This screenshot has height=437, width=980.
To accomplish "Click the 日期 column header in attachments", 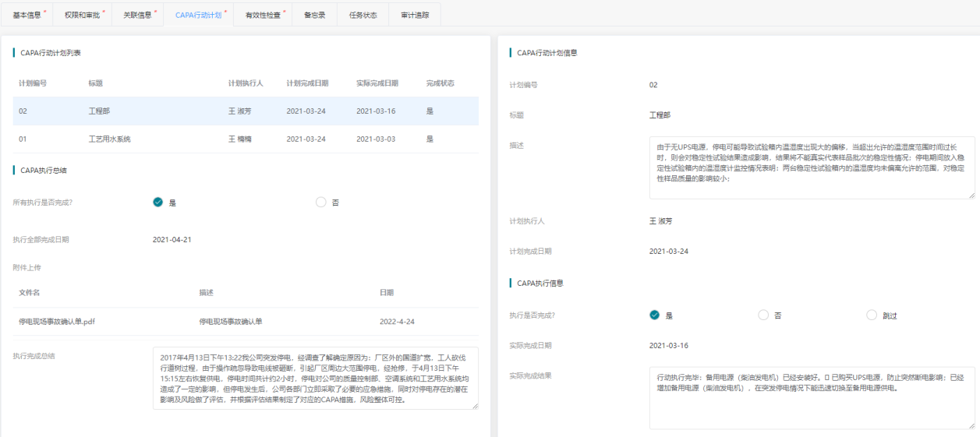I will tap(387, 293).
